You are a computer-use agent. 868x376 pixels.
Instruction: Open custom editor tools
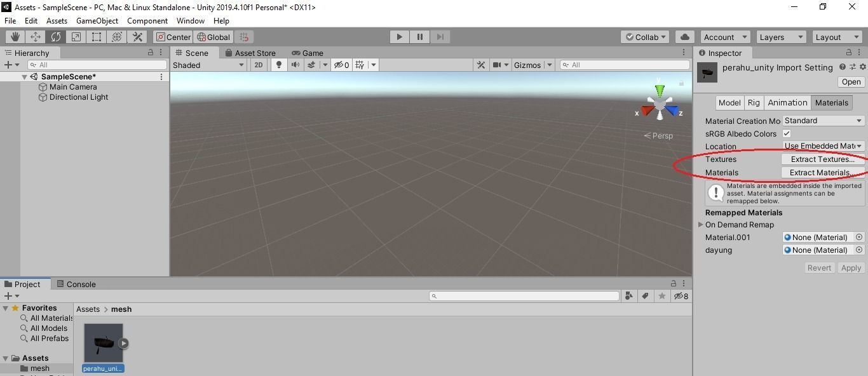[x=137, y=37]
